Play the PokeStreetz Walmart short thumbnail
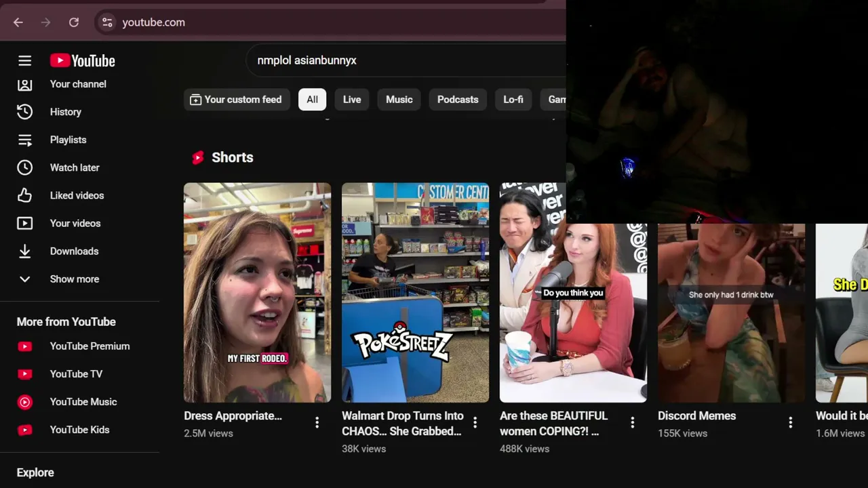Image resolution: width=868 pixels, height=488 pixels. coord(416,293)
